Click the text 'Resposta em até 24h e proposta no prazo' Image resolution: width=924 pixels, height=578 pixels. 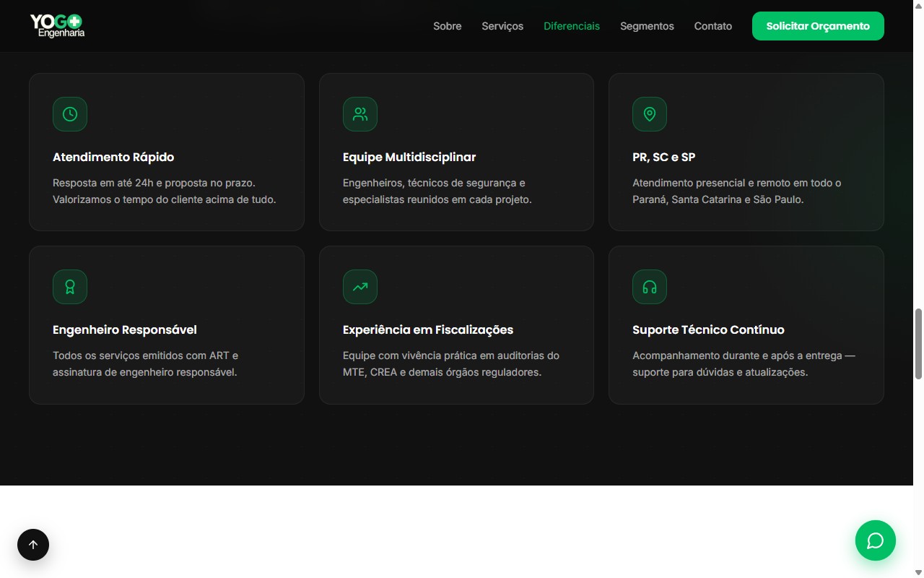[x=154, y=183]
